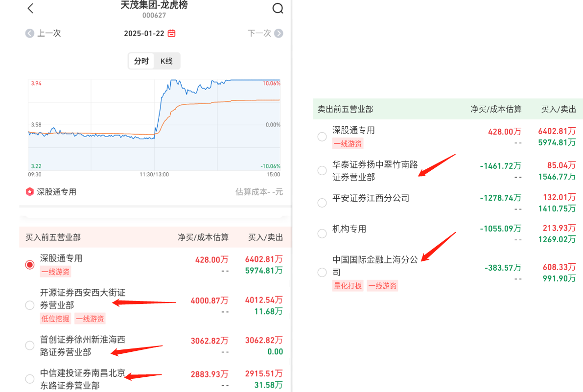This screenshot has width=583, height=392.
Task: Select the 机构专用 radio button
Action: point(322,233)
